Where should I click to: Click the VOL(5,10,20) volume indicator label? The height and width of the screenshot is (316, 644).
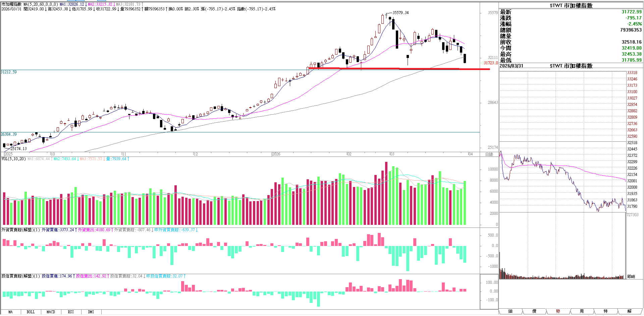(13, 159)
